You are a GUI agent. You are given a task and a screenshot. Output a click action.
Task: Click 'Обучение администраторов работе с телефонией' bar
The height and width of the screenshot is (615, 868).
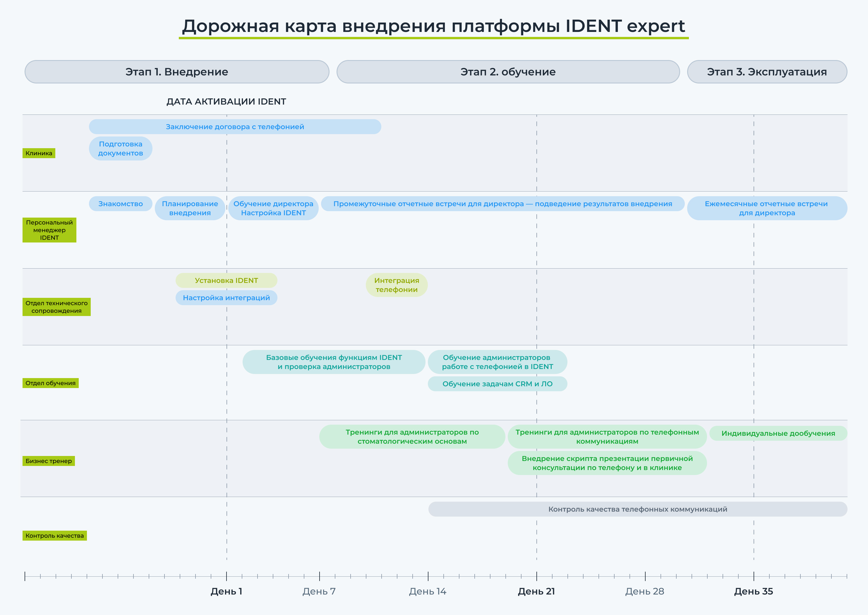click(498, 362)
